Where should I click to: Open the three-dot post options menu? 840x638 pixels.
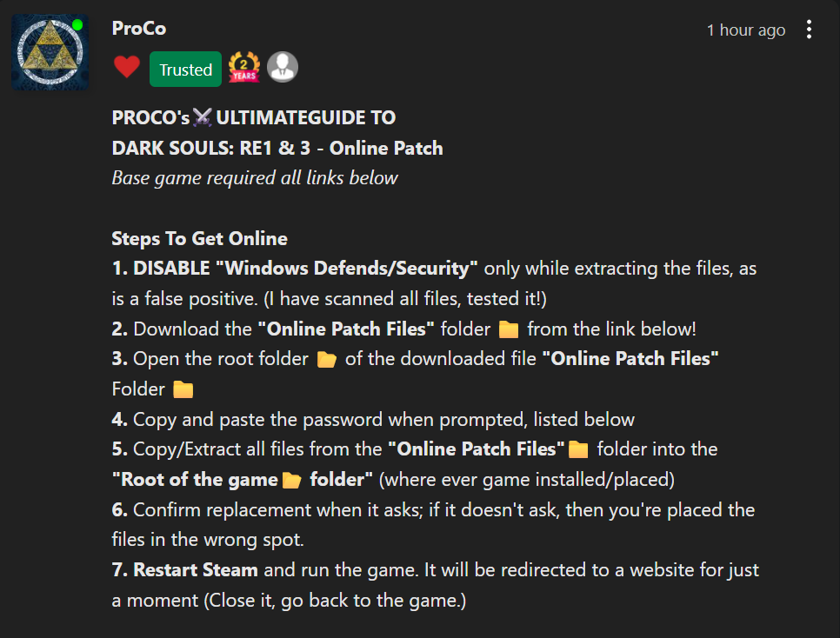pyautogui.click(x=809, y=30)
